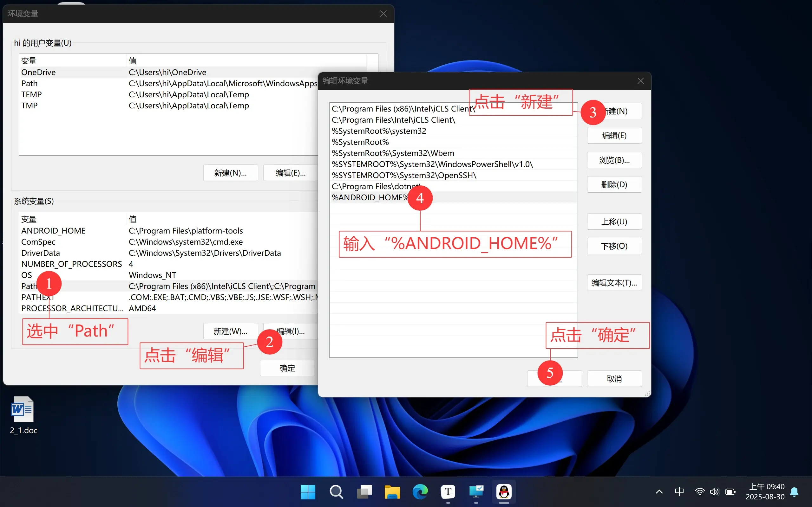Click 浏览(B)... button
The image size is (812, 507).
coord(614,160)
